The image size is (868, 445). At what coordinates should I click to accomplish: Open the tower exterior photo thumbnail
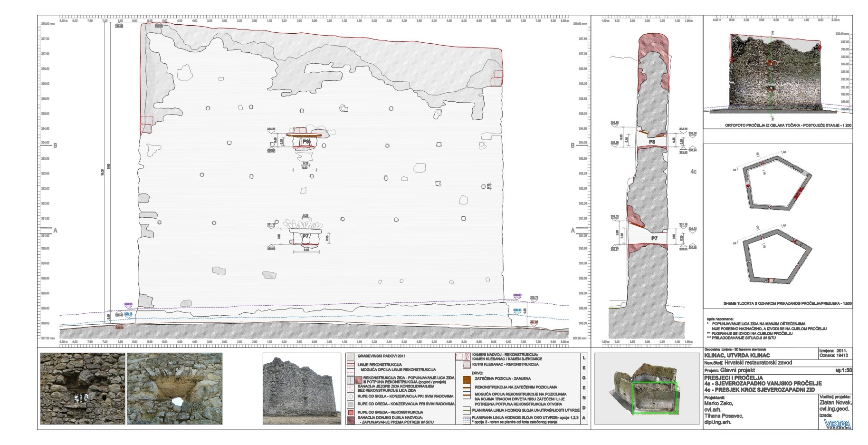[x=301, y=388]
